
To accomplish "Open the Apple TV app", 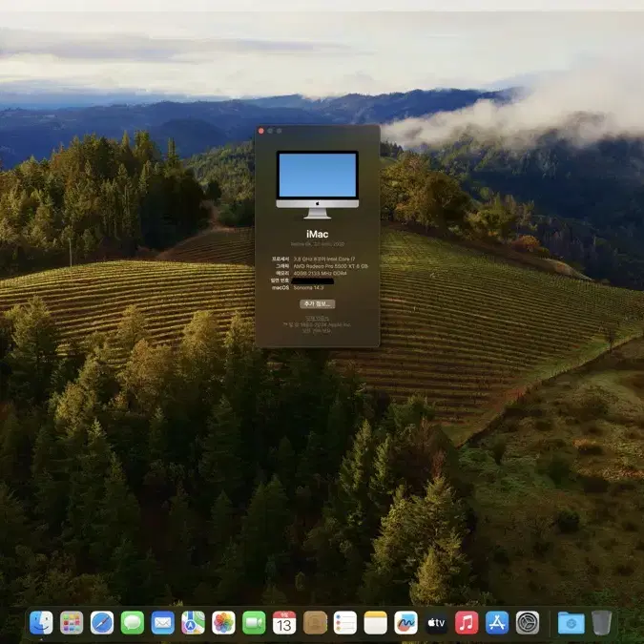I will (436, 623).
